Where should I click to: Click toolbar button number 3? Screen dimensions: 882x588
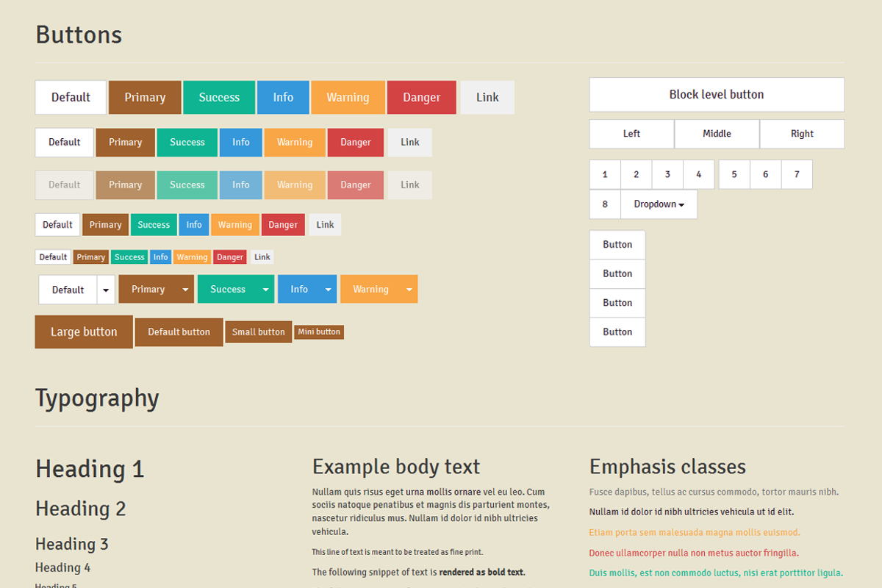(667, 174)
